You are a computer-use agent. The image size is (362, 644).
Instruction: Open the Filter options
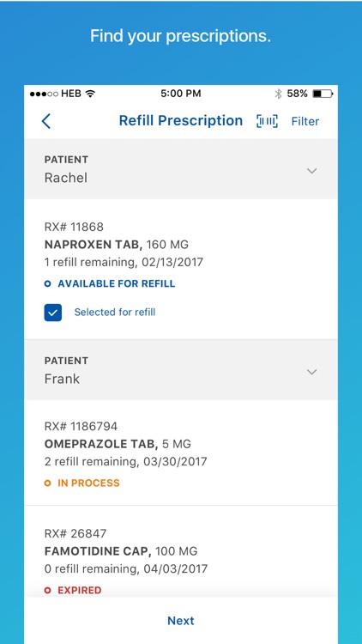(305, 122)
